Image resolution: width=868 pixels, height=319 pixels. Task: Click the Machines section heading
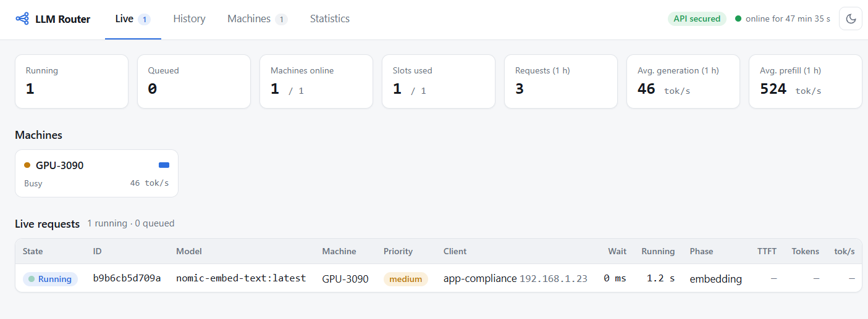coord(38,135)
